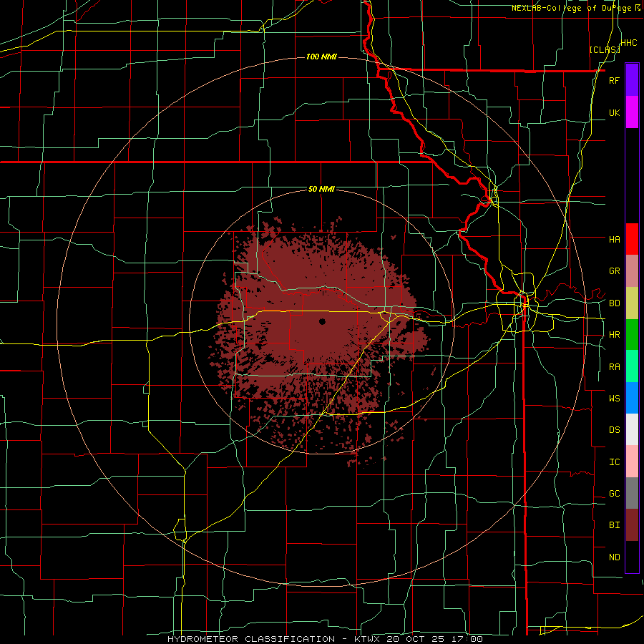This screenshot has width=644, height=644.
Task: Click the GR salmon legend swatch
Action: point(632,271)
